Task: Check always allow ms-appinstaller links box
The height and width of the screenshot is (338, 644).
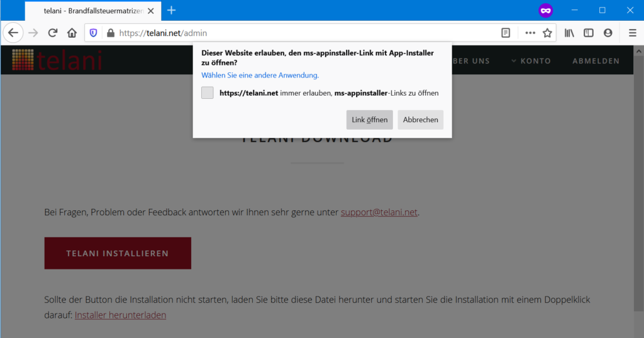Action: (x=208, y=93)
